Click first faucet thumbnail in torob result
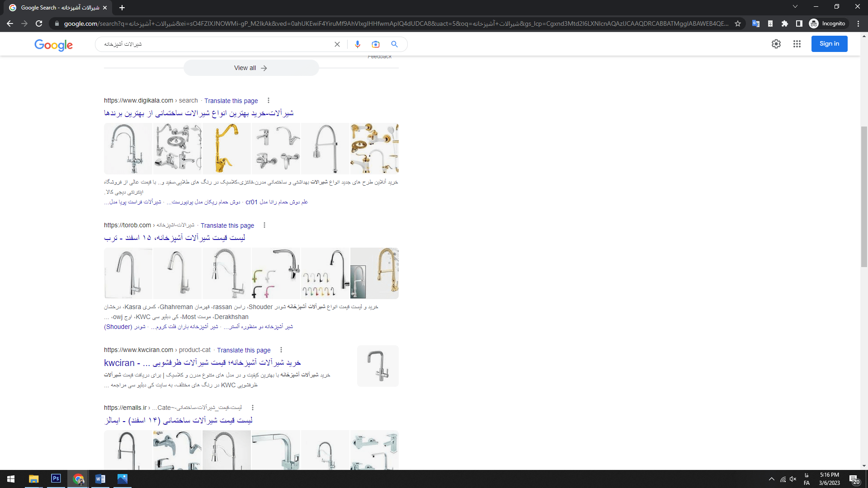The image size is (868, 488). [128, 273]
